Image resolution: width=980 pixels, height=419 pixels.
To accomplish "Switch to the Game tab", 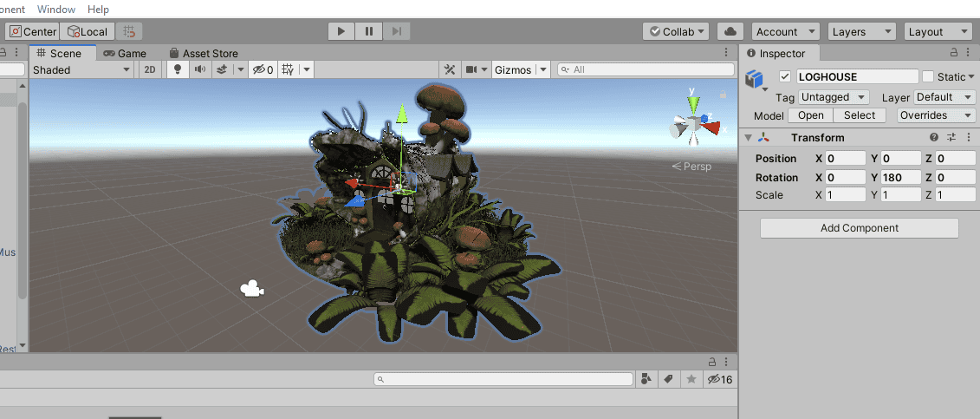I will (x=125, y=53).
